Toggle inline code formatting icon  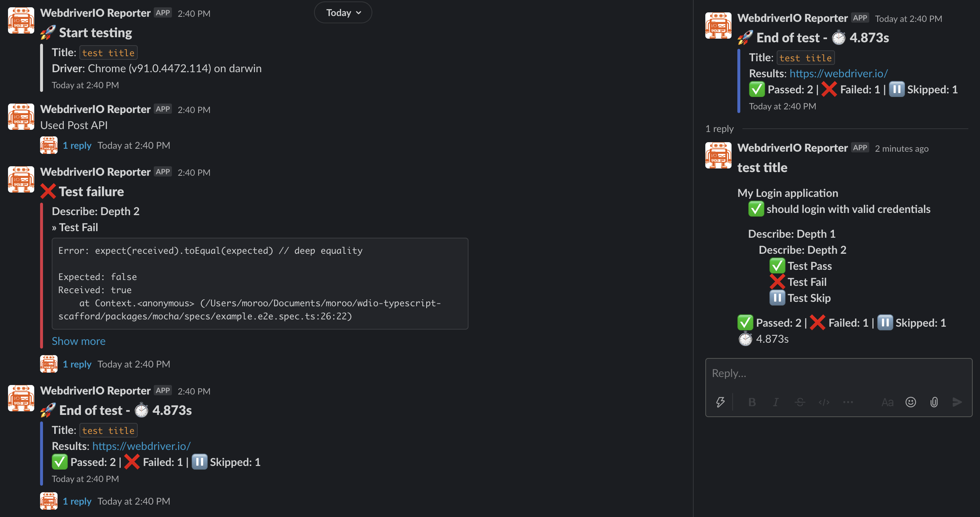tap(824, 402)
